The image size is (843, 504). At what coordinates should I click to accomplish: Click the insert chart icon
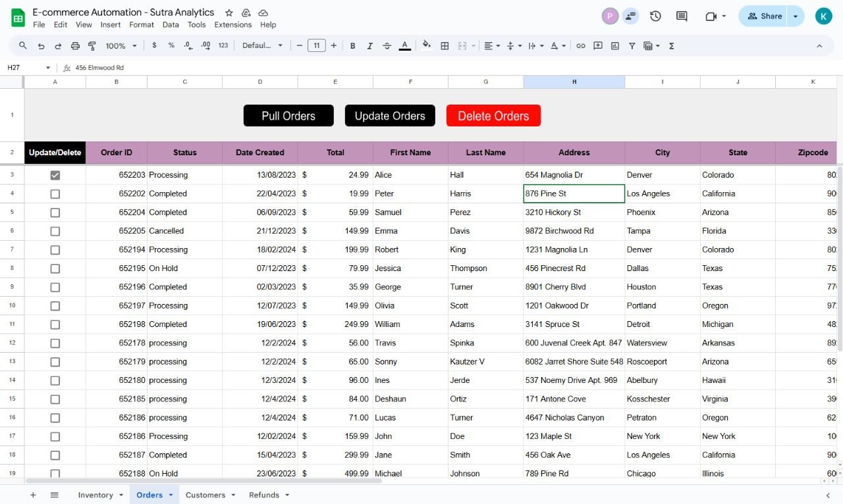pos(615,46)
